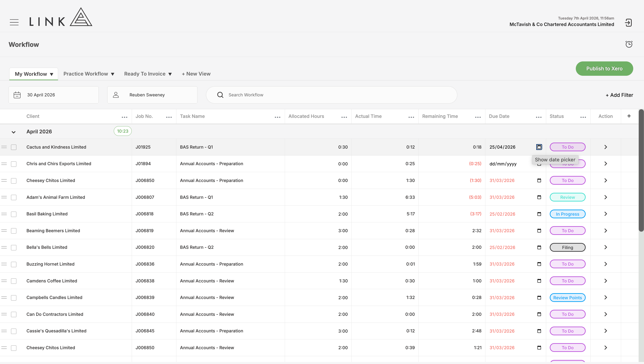644x364 pixels.
Task: Switch to Practice Workflow tab
Action: click(x=85, y=74)
